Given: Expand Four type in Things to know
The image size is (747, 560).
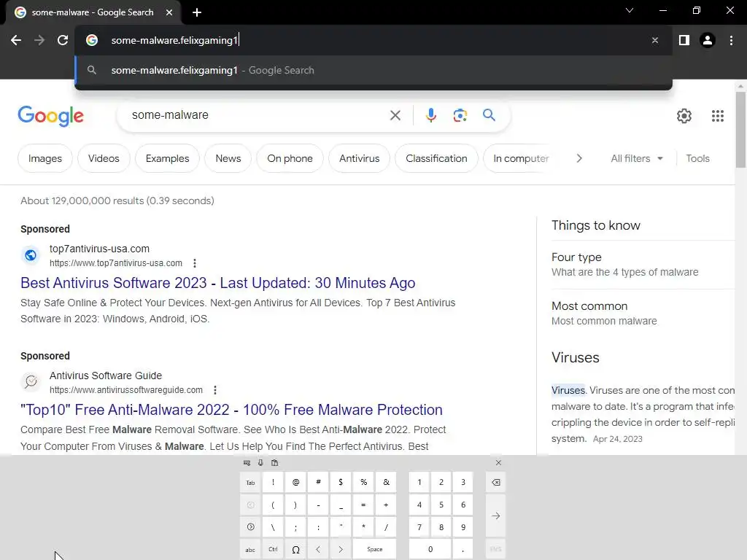Looking at the screenshot, I should [643, 265].
